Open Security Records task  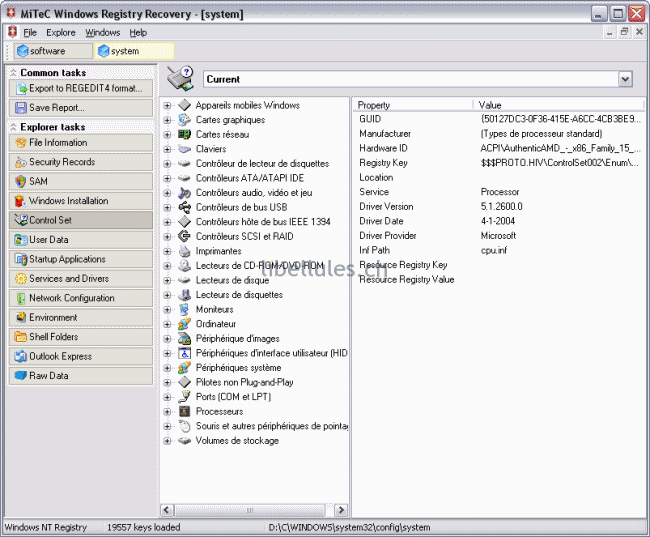pyautogui.click(x=81, y=162)
